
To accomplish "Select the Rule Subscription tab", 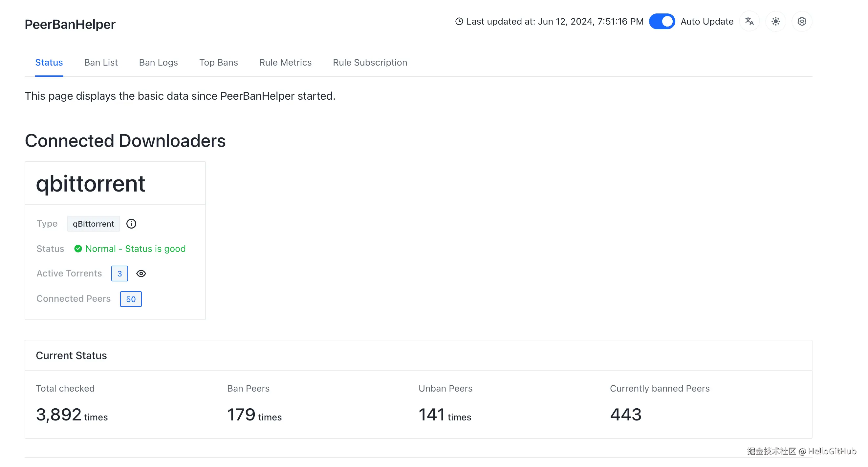I will click(x=370, y=62).
